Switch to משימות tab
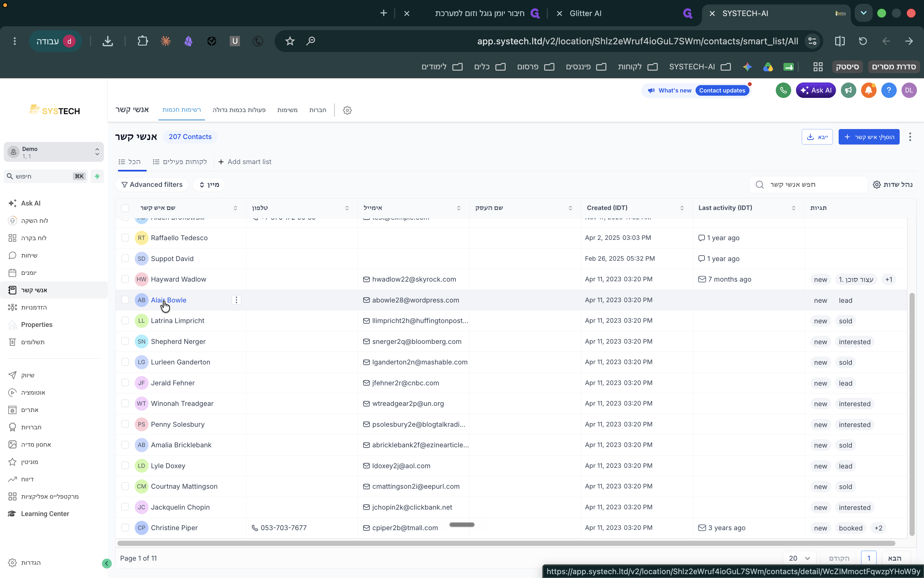This screenshot has width=924, height=578. [287, 110]
